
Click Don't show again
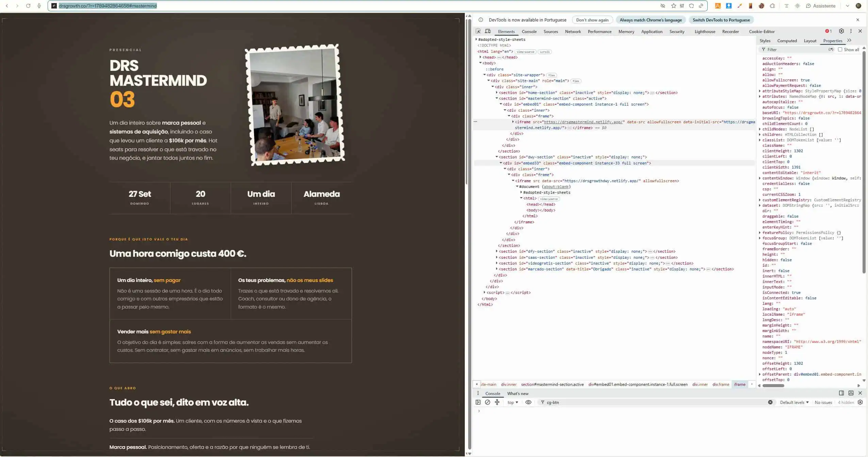592,20
